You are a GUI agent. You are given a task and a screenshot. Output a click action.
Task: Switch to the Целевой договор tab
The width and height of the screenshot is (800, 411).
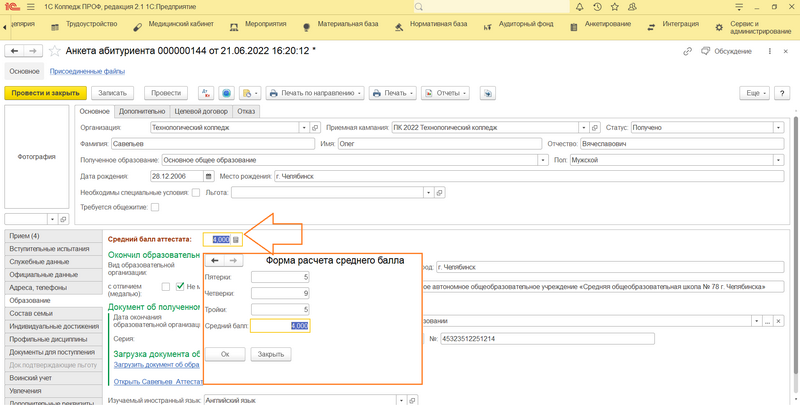pyautogui.click(x=201, y=111)
